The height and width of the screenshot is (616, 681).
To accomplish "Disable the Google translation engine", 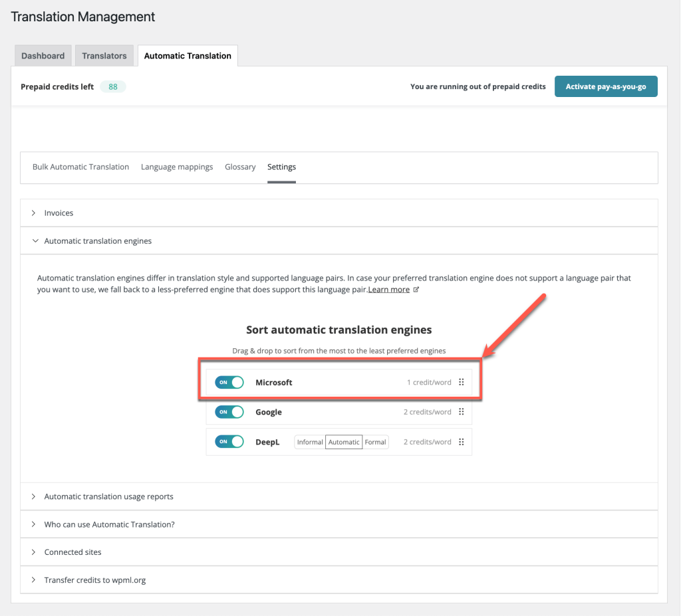I will [229, 412].
